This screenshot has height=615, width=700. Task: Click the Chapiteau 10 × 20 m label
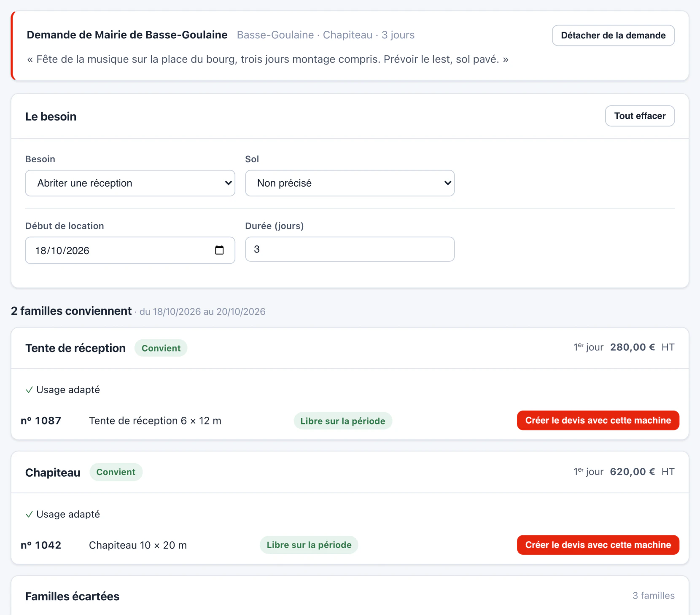click(138, 545)
